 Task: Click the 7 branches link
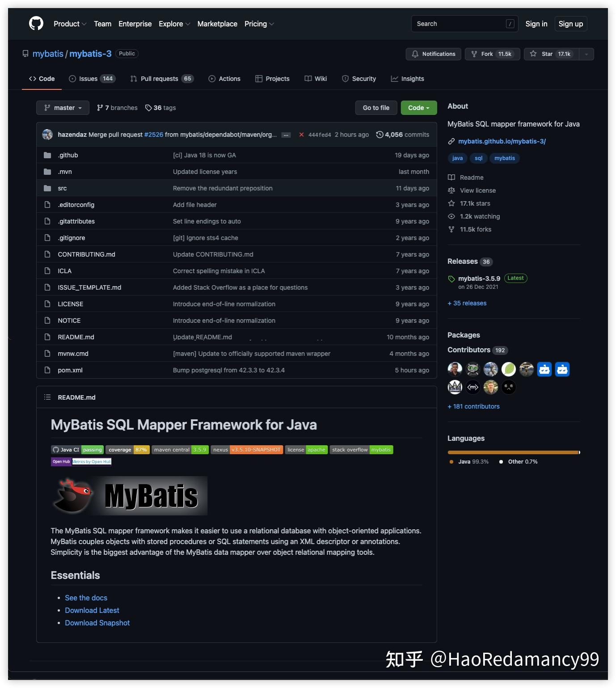(x=117, y=108)
